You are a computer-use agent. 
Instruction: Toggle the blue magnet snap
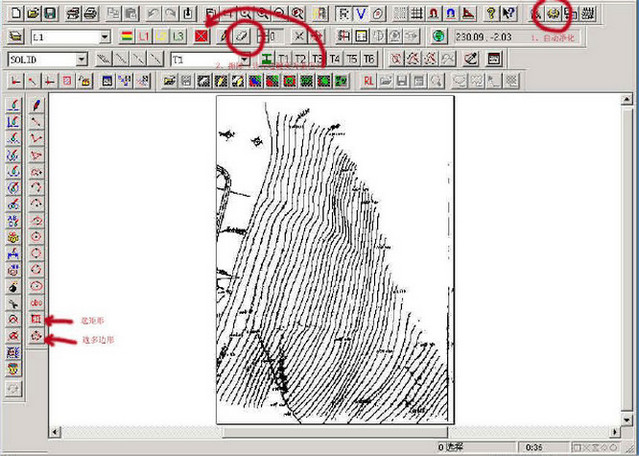[x=451, y=14]
